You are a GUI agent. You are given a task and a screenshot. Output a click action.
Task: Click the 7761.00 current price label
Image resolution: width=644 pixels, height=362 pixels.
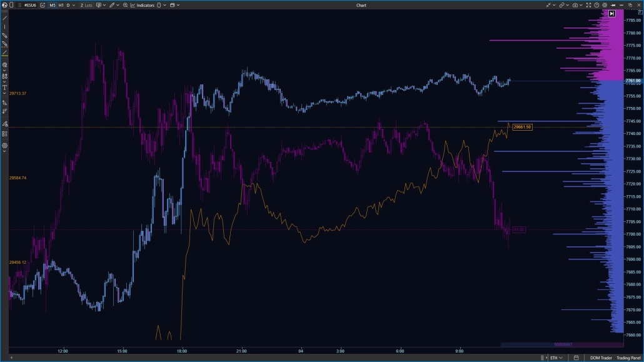633,81
